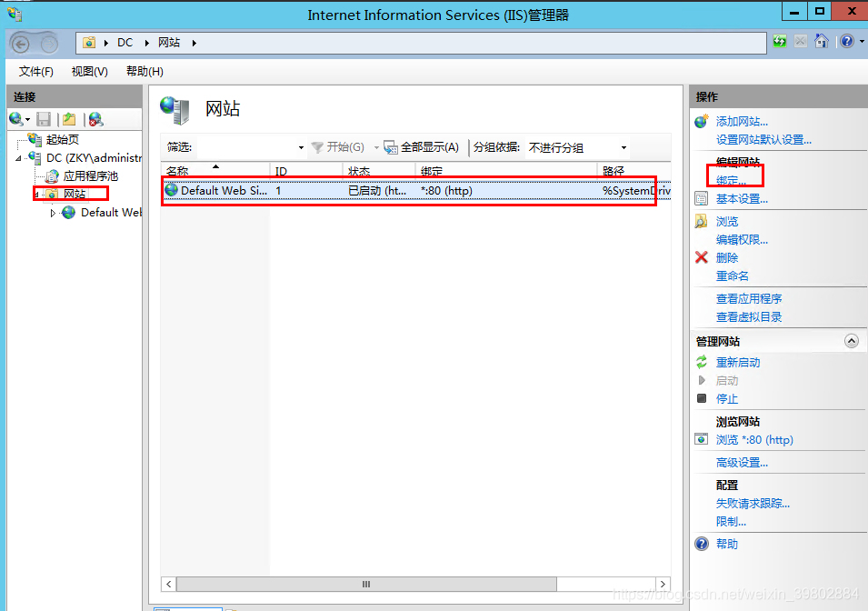Click the browse folder magnifier icon
The width and height of the screenshot is (868, 611).
point(701,221)
